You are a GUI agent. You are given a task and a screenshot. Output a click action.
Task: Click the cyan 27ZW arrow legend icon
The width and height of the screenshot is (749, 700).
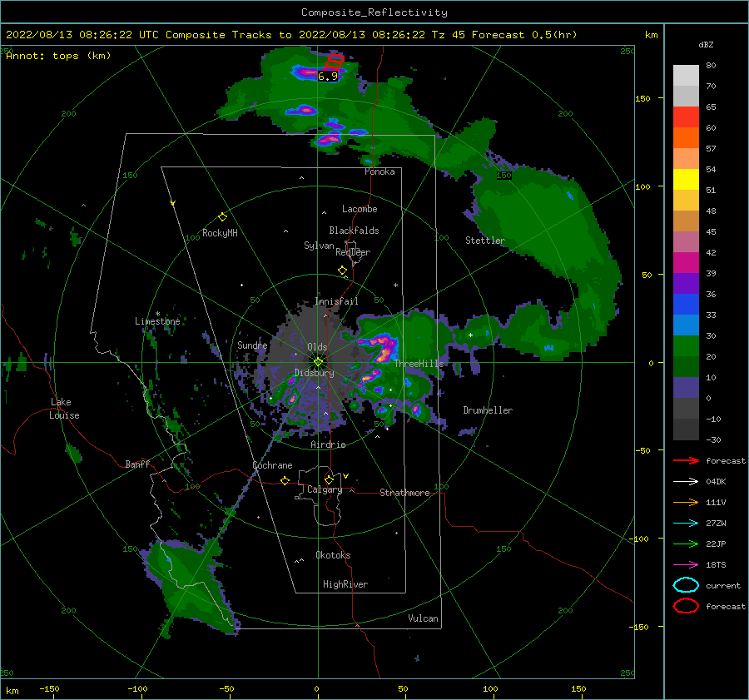(686, 524)
